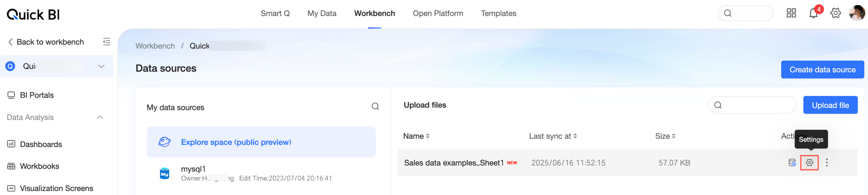Search within My data sources
Image resolution: width=868 pixels, height=195 pixels.
pos(375,107)
